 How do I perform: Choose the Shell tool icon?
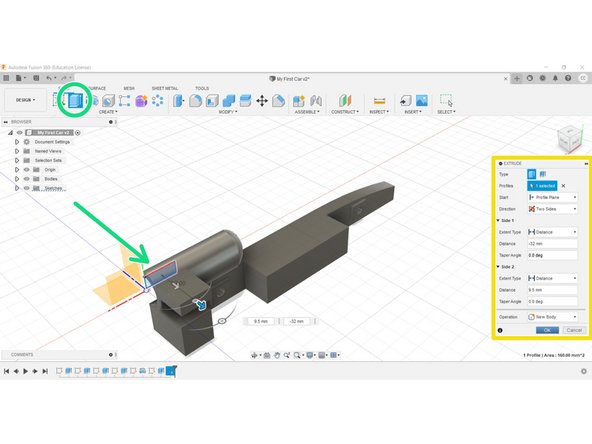212,101
